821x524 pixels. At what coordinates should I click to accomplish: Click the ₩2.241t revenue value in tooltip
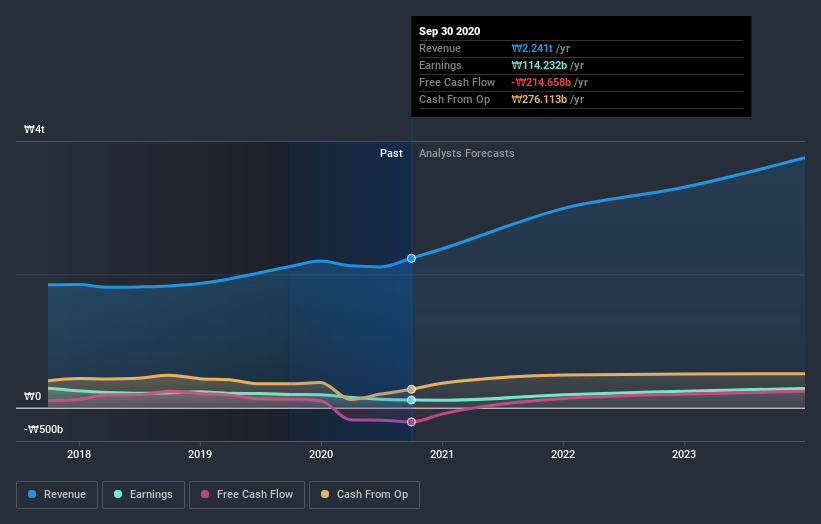pos(532,48)
